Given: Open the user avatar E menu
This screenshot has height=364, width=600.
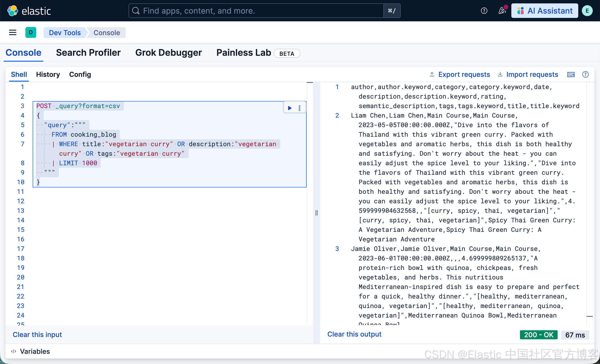Looking at the screenshot, I should 587,11.
